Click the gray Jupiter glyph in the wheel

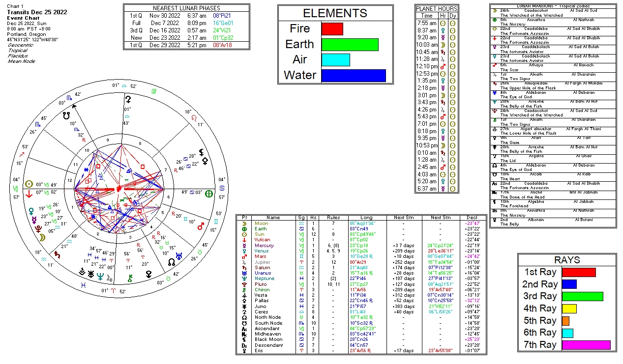point(110,278)
